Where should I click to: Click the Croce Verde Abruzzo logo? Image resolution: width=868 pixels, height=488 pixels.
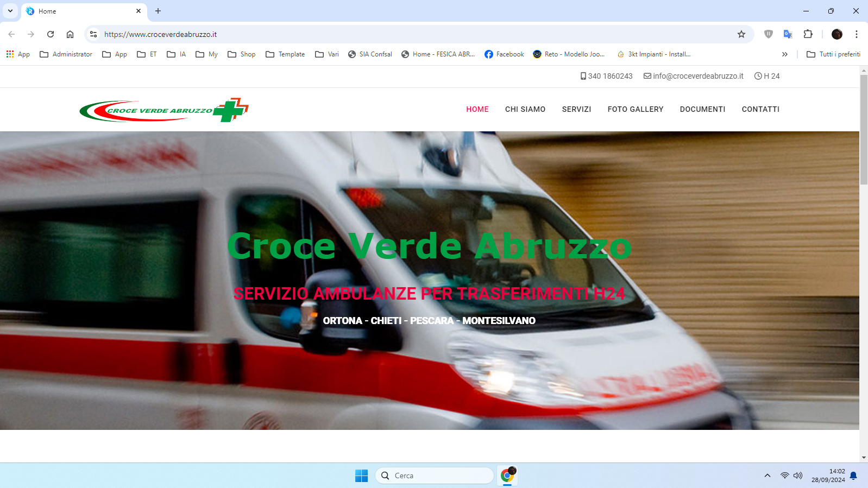point(164,110)
